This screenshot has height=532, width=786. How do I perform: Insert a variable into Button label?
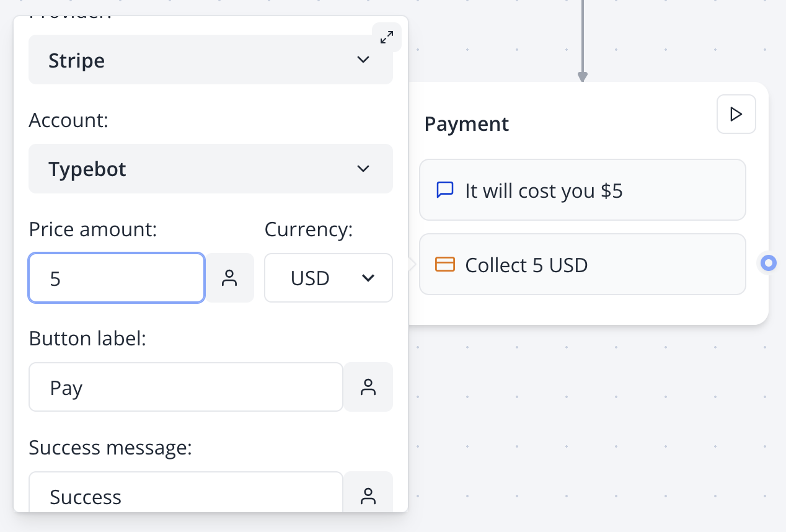368,387
